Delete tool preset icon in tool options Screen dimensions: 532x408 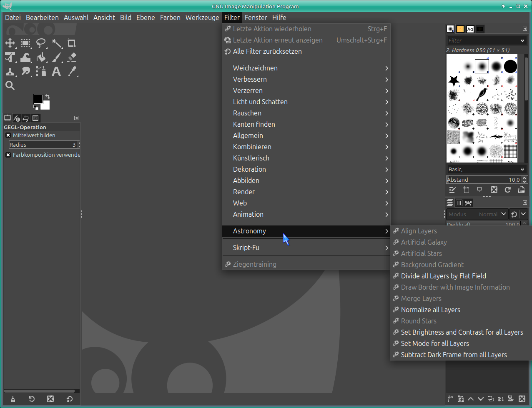point(50,399)
